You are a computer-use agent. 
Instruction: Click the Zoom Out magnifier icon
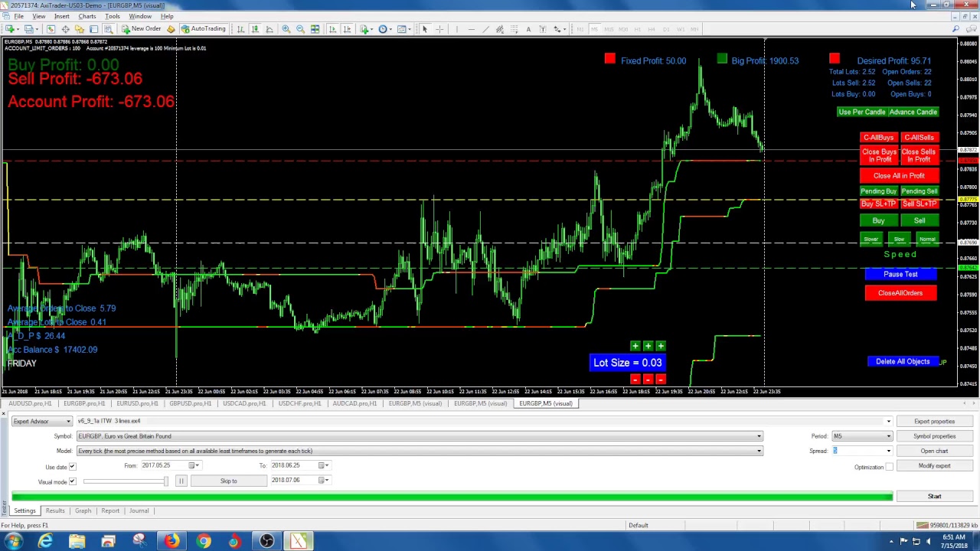[300, 29]
